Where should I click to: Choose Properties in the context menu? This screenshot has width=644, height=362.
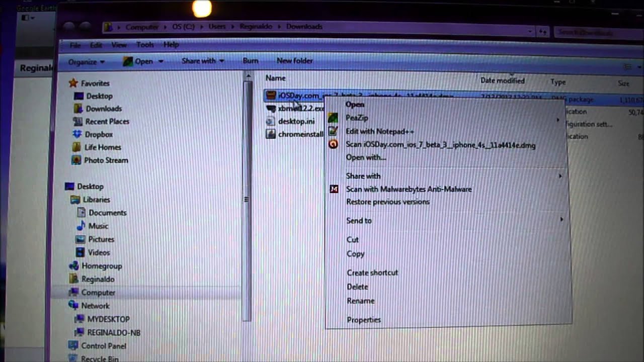[364, 320]
